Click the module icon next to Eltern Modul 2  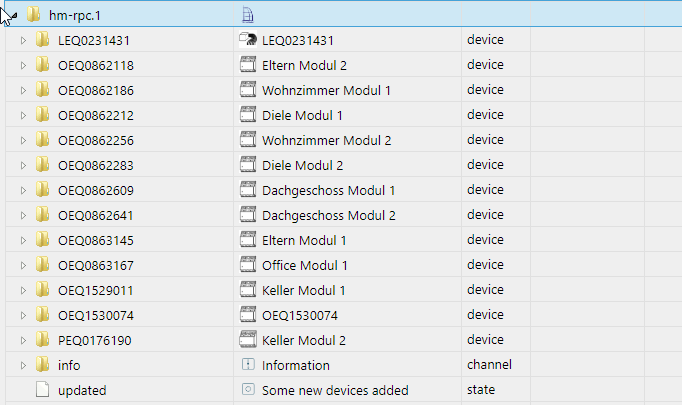click(248, 65)
